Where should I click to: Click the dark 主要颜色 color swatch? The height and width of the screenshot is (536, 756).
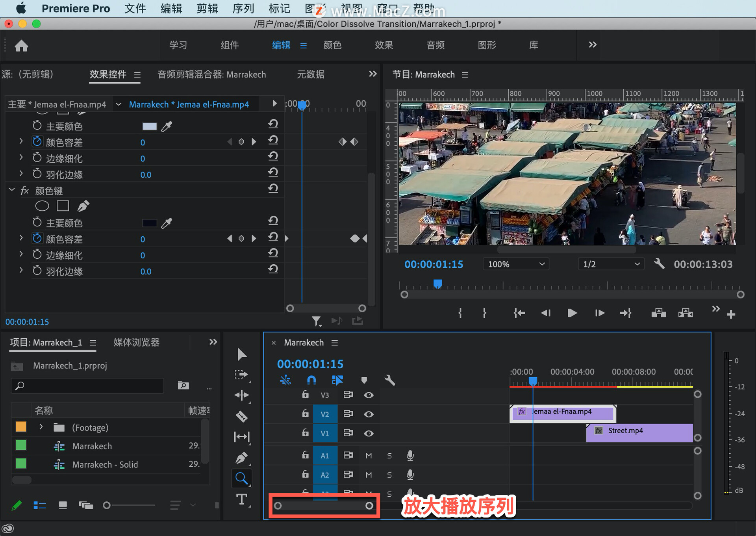pos(149,223)
